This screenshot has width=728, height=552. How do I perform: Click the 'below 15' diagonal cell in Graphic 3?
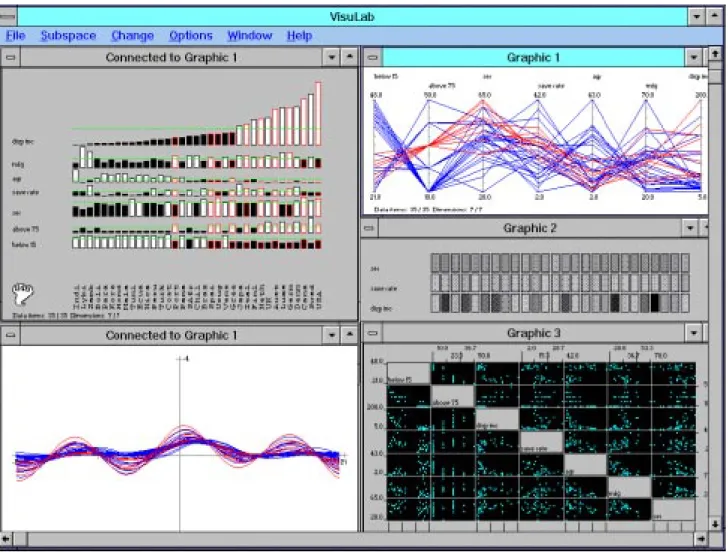pos(409,373)
